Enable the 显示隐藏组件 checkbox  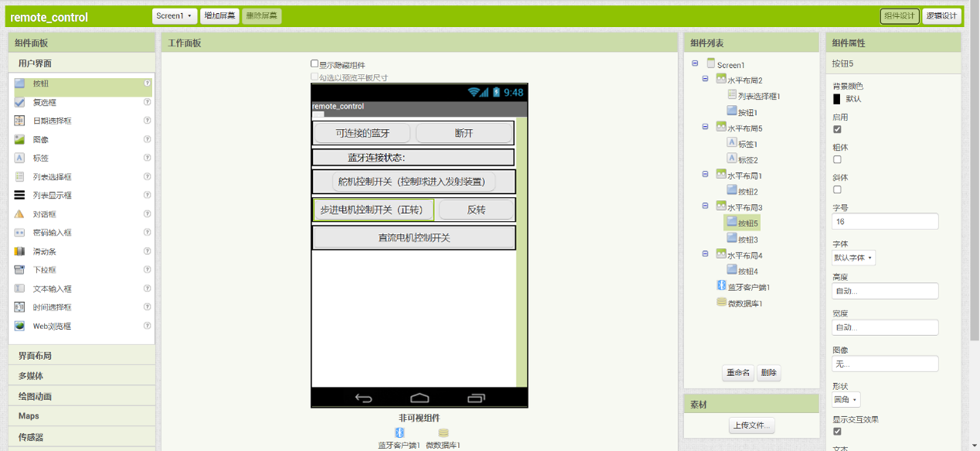(x=315, y=64)
